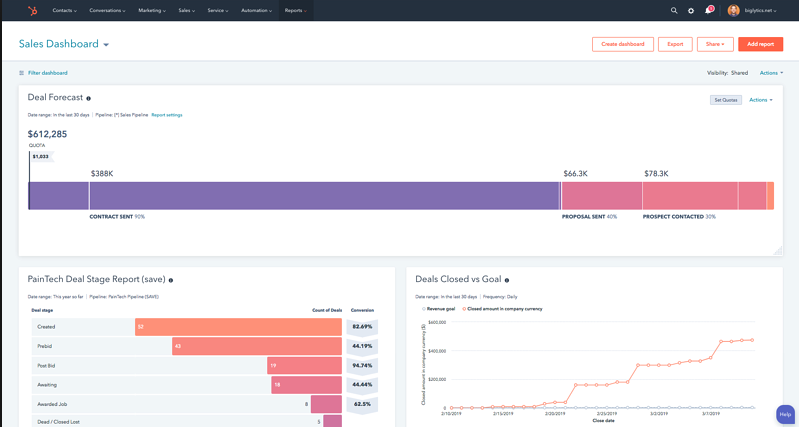The height and width of the screenshot is (427, 799).
Task: Click the $388K amount label
Action: pyautogui.click(x=102, y=174)
